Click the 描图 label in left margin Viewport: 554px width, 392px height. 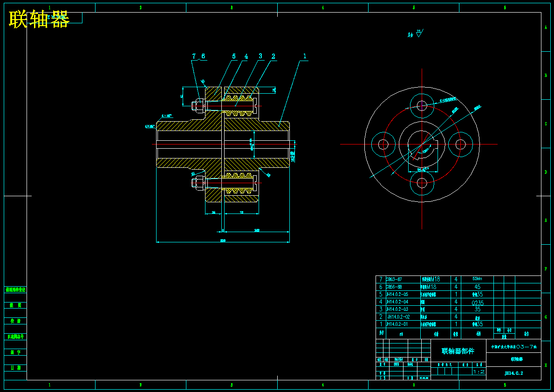pos(15,305)
